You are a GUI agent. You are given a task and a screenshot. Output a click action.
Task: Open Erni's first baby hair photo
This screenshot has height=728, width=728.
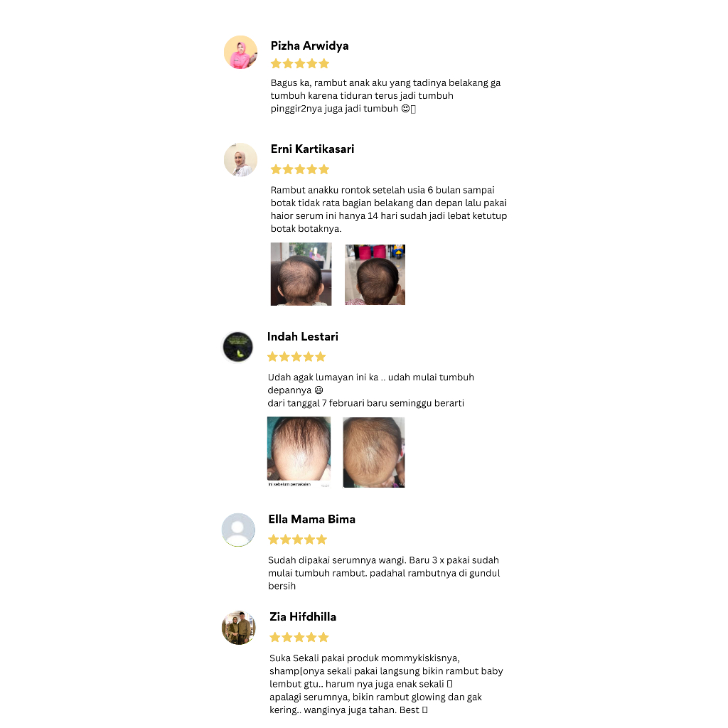click(x=301, y=274)
